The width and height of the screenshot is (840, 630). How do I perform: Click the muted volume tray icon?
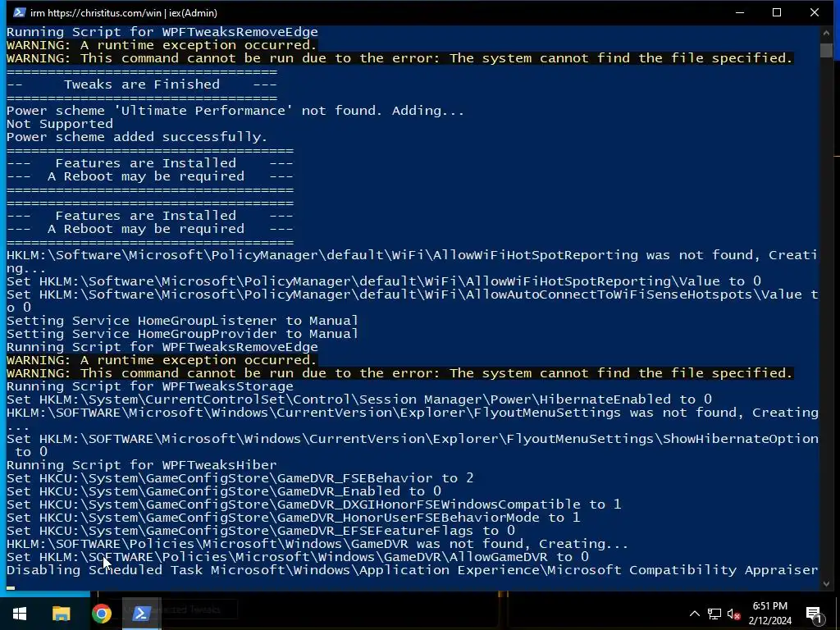[734, 614]
